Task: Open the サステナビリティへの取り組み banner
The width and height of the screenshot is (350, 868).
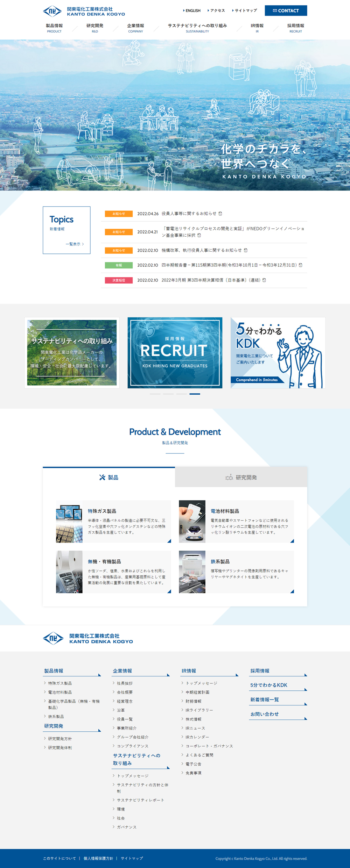Action: 72,353
